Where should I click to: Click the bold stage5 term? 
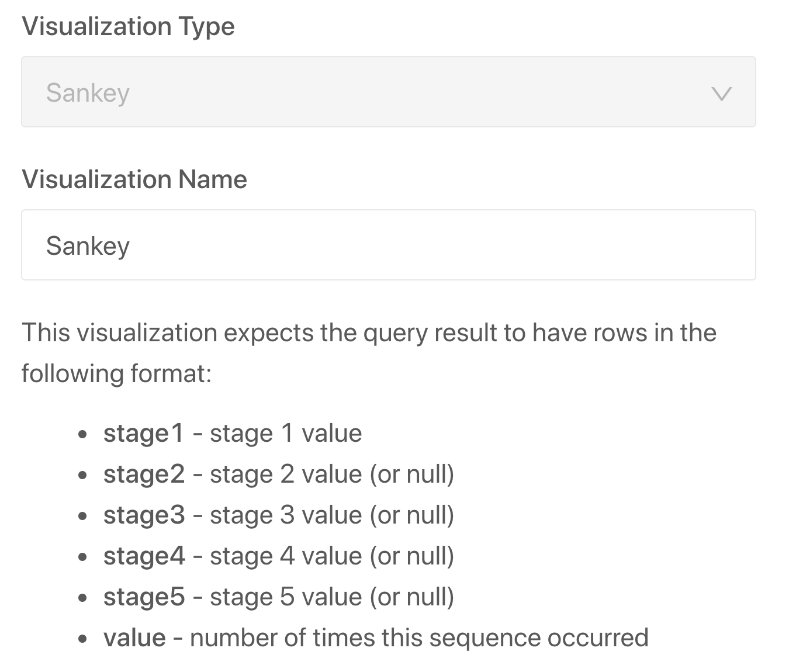click(144, 597)
